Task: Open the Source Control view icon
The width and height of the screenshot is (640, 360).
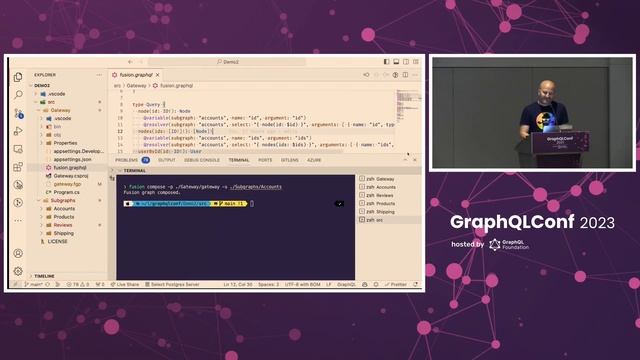Action: click(18, 113)
